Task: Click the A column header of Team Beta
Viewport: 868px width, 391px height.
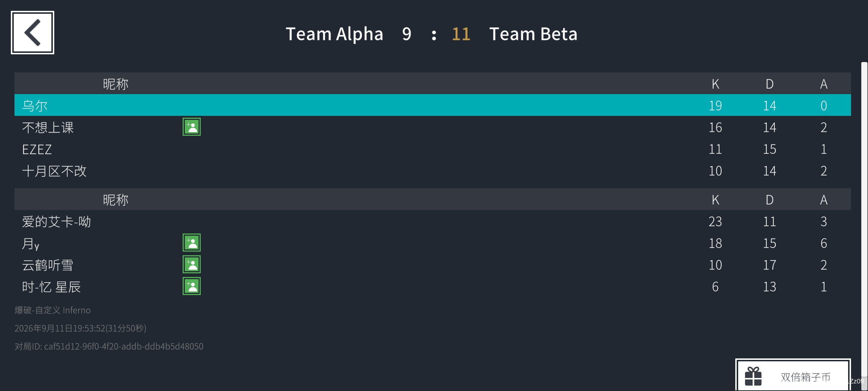Action: [824, 200]
